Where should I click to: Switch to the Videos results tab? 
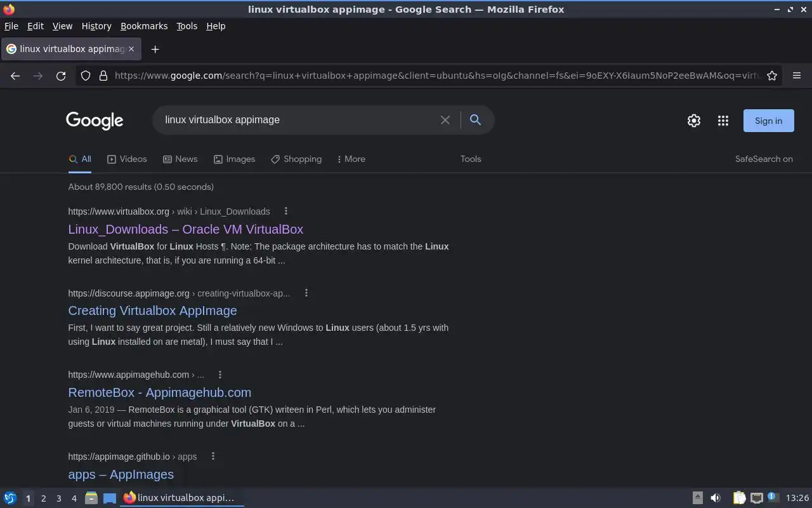coord(127,159)
